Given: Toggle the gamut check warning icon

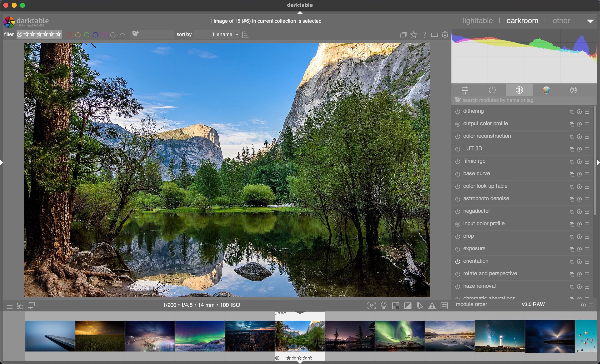Looking at the screenshot, I should coord(432,305).
